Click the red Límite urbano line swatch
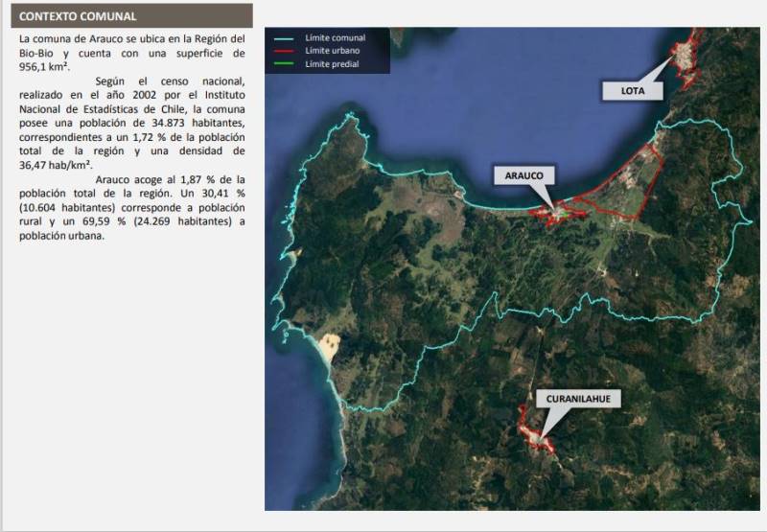 (x=284, y=51)
